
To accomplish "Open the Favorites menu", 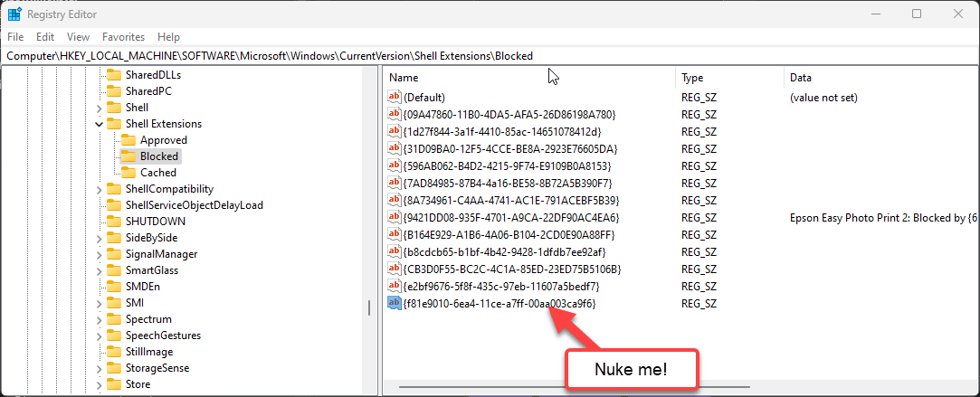I will pos(123,37).
